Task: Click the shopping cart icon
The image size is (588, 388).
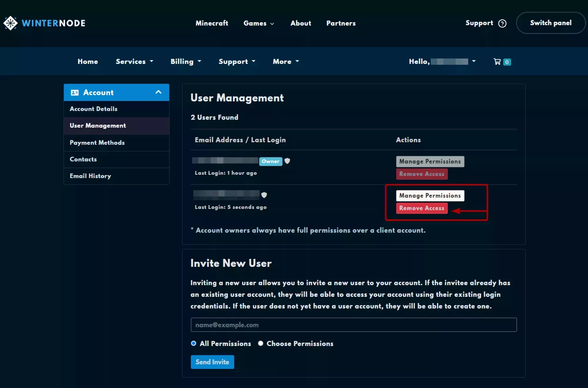Action: pos(497,61)
